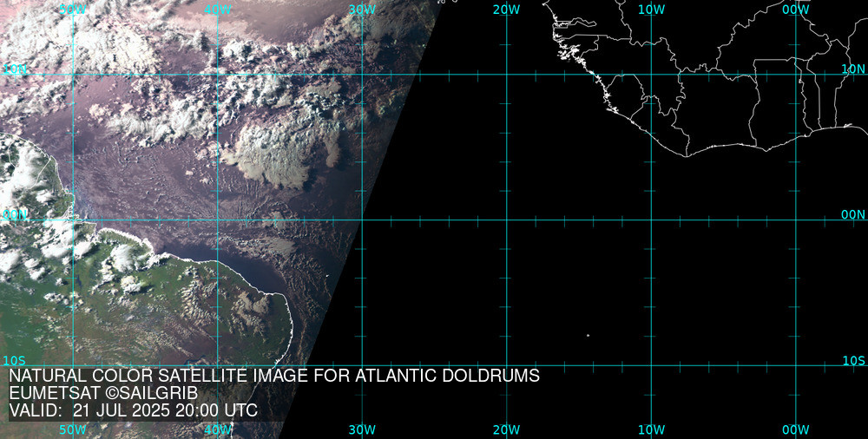Click the 10S latitude label above the image title
Screen dimensions: 868x439
[15, 361]
